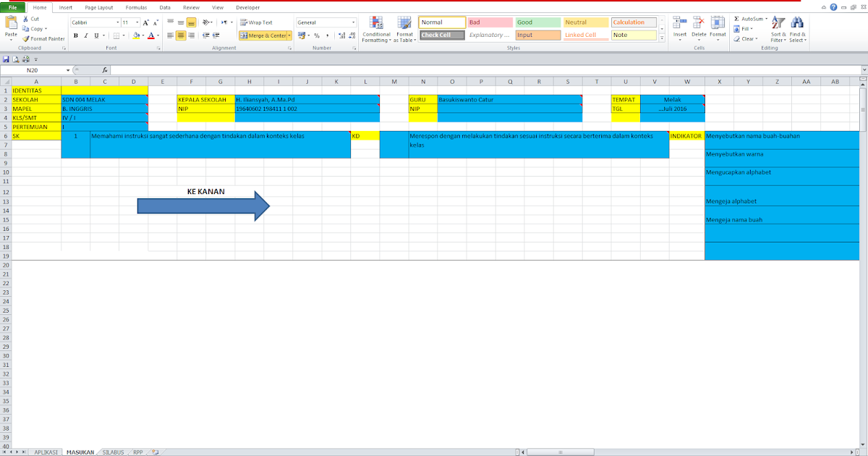Apply percent style format
Image resolution: width=868 pixels, height=456 pixels.
tap(317, 35)
